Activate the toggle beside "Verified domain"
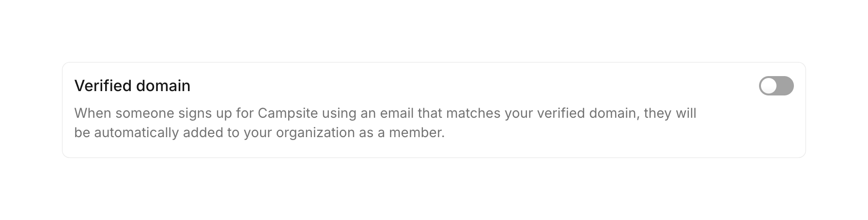 tap(776, 86)
